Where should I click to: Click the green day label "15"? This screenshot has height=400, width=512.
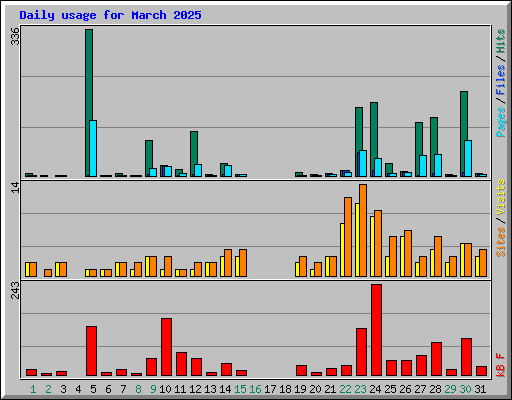(x=240, y=389)
